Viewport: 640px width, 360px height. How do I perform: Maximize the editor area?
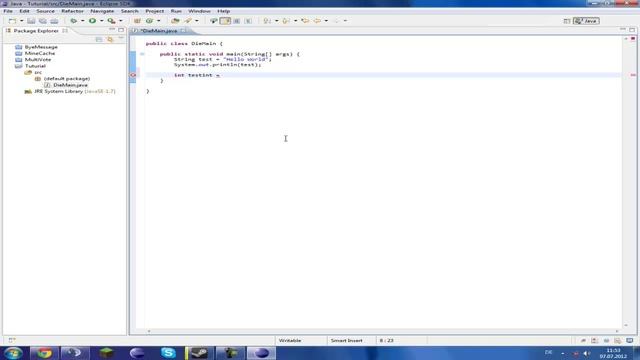[x=632, y=30]
